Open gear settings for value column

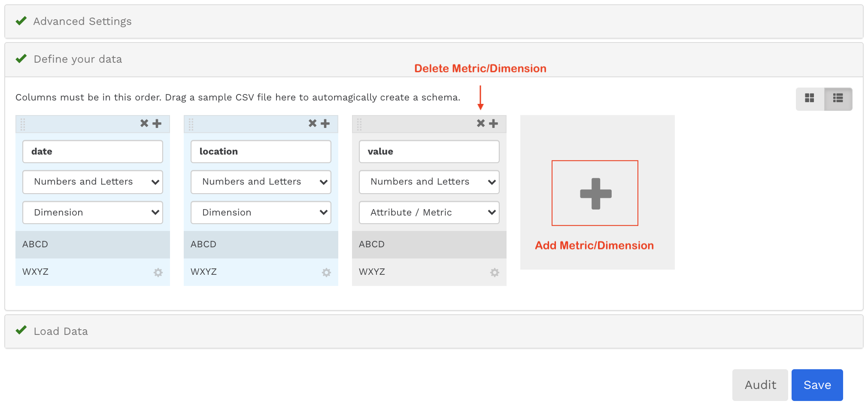click(495, 273)
